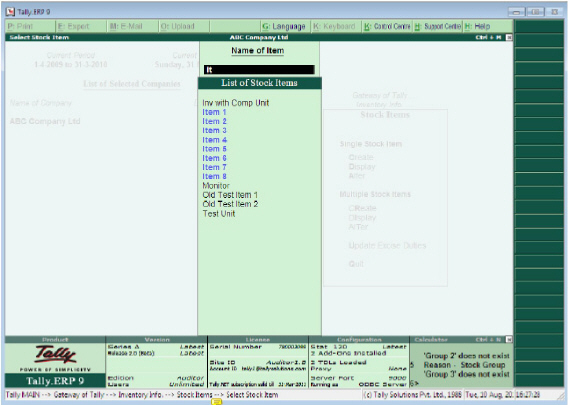Screen dimensions: 568x405
Task: Click the Tally.ERP 9 title bar icon
Action: [x=10, y=12]
